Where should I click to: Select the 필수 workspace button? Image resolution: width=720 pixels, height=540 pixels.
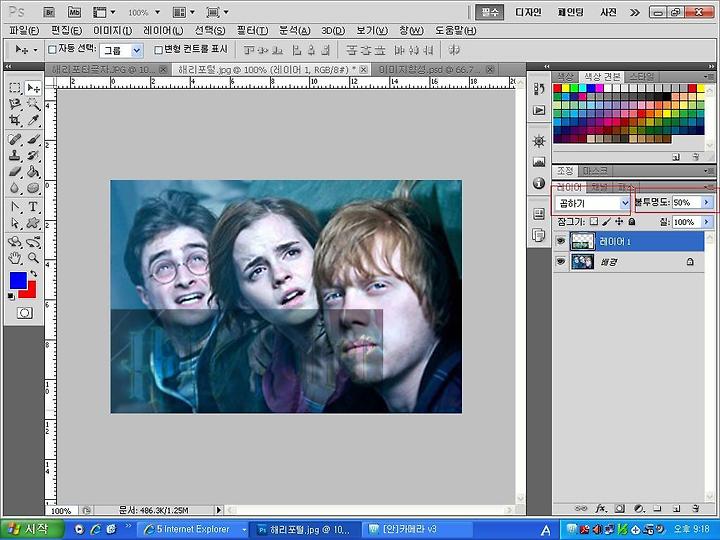489,12
